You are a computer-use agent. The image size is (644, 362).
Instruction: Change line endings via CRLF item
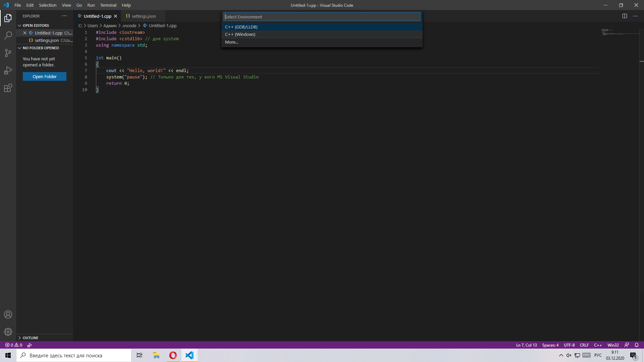point(584,345)
